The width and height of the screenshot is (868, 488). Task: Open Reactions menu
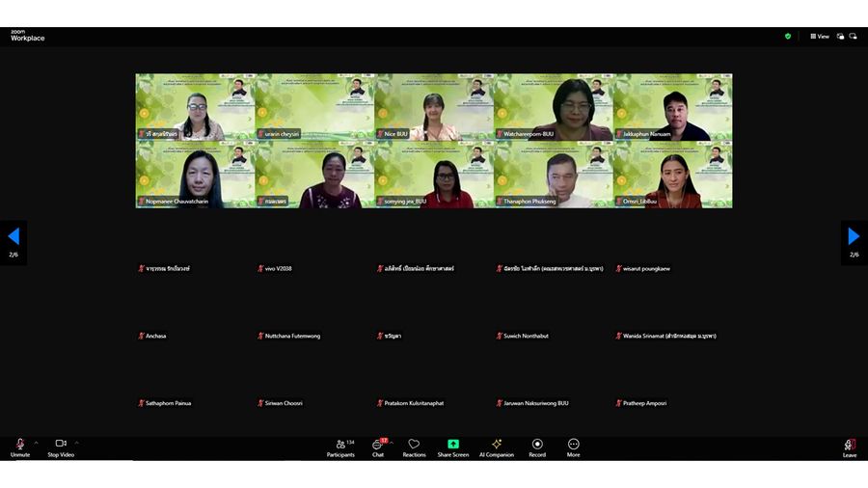coord(414,446)
